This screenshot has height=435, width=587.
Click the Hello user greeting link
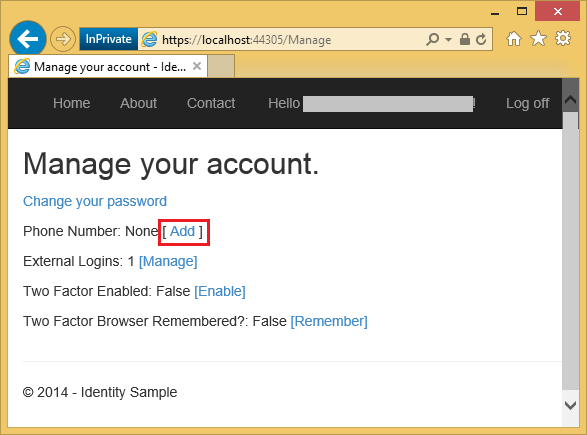[372, 104]
